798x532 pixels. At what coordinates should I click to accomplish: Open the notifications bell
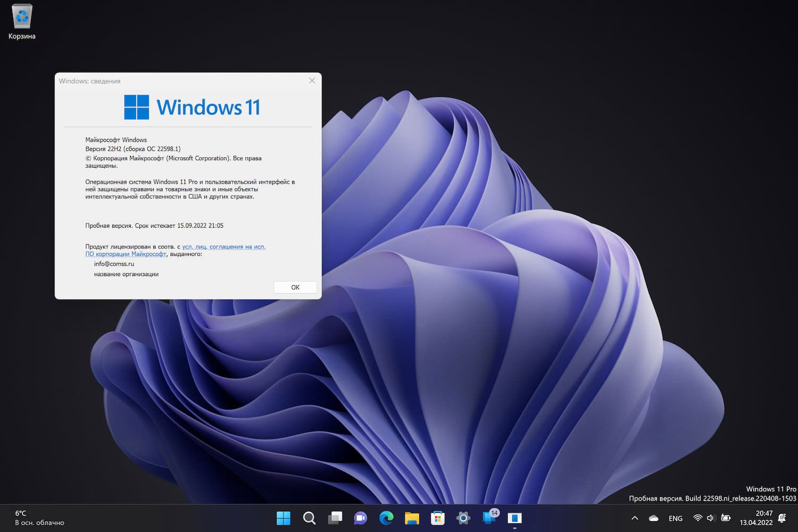tap(782, 518)
